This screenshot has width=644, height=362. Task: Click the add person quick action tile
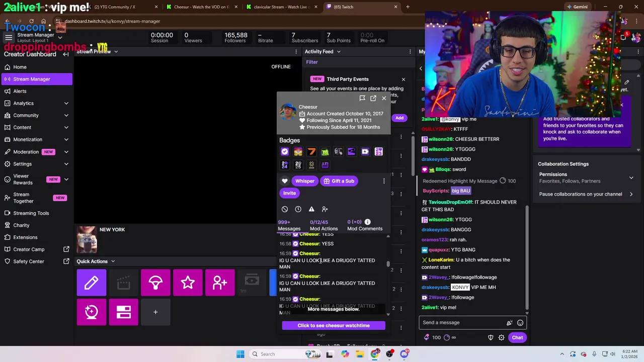(x=220, y=283)
